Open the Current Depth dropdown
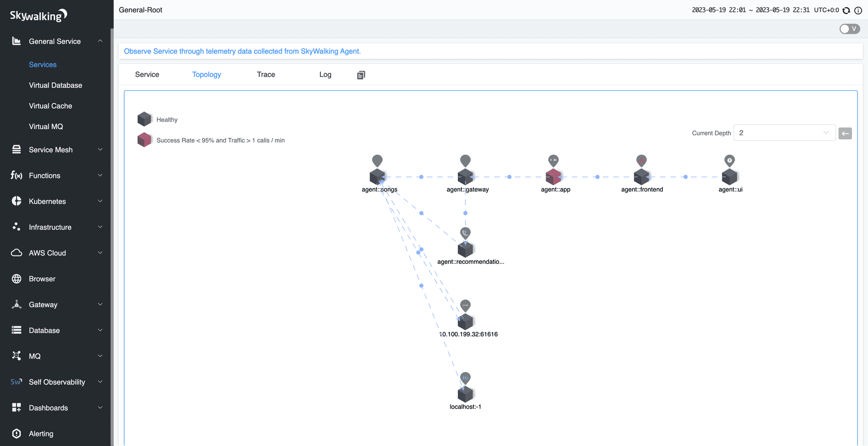Screen dimensions: 868x446 tap(784, 133)
